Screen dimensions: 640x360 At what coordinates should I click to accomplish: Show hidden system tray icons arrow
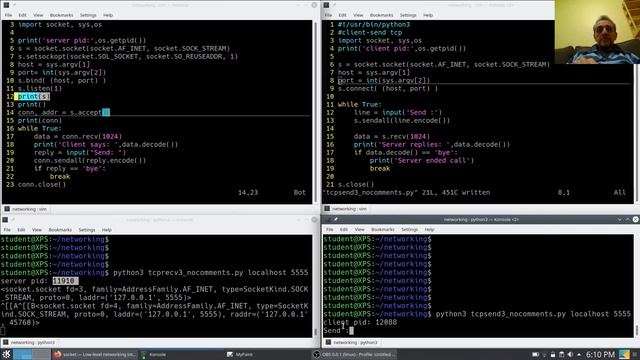click(579, 354)
